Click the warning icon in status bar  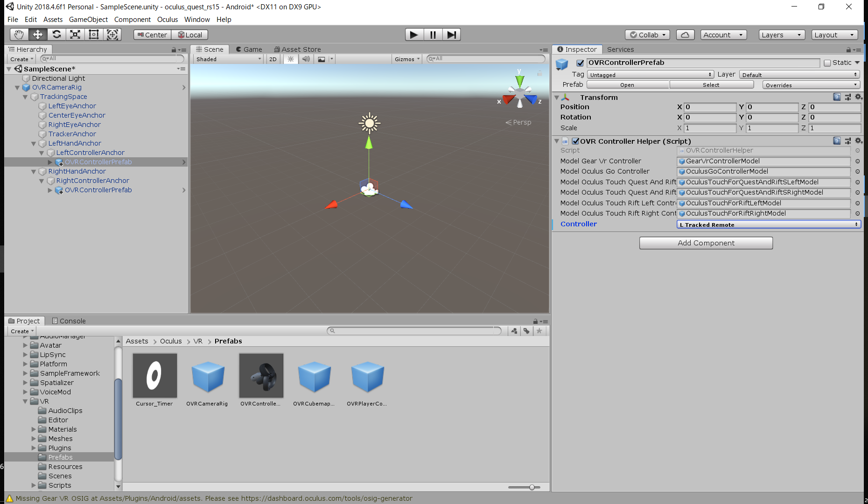[x=9, y=498]
